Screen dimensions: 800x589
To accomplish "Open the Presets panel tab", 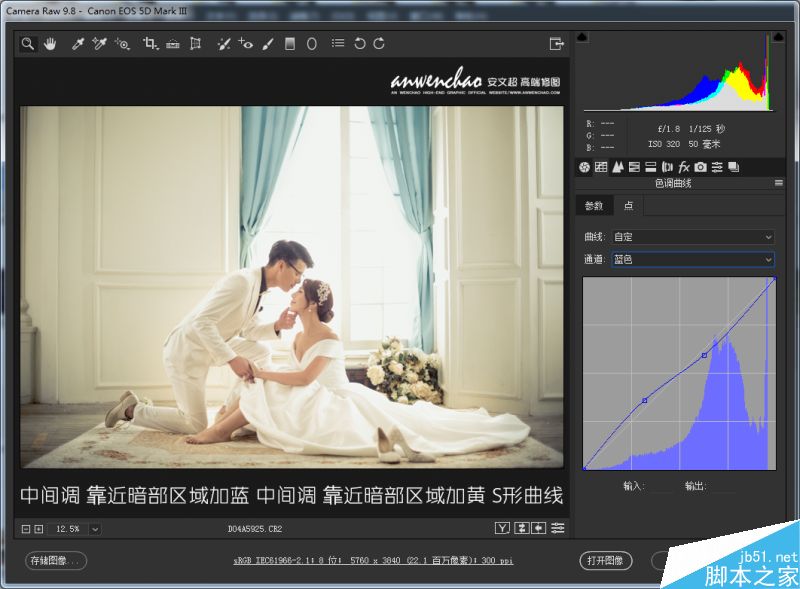I will (717, 167).
